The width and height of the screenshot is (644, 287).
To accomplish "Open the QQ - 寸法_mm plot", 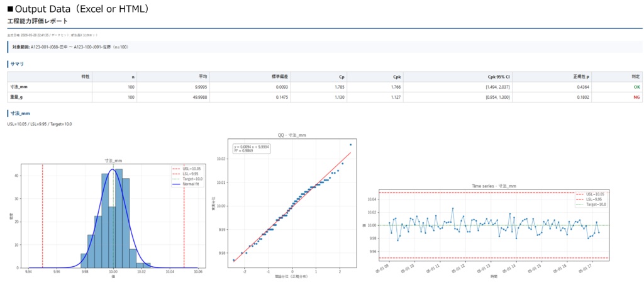I will coord(285,205).
